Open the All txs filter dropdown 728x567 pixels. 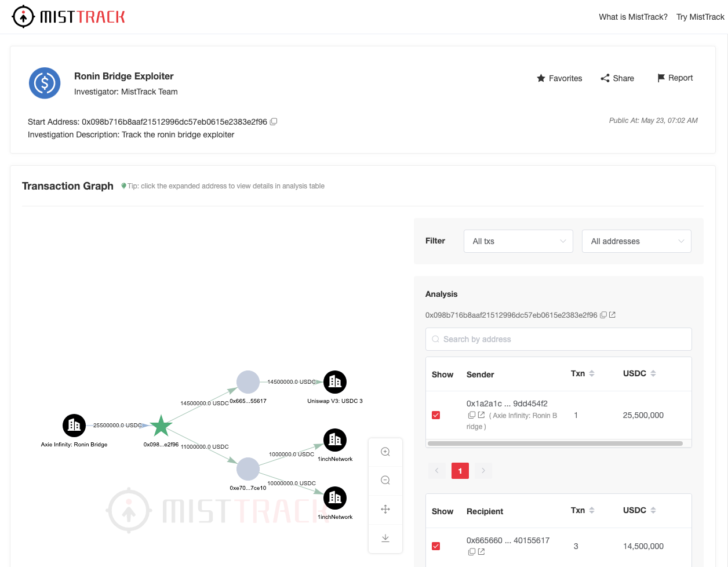[518, 241]
